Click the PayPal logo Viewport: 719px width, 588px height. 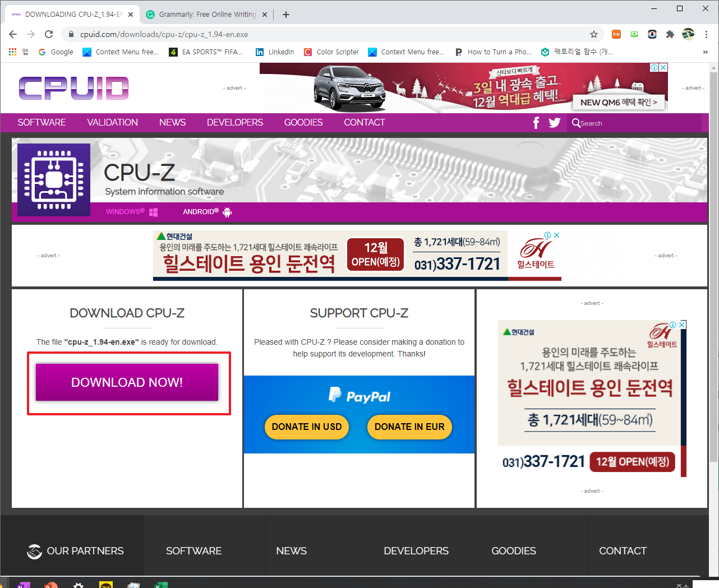[x=359, y=396]
